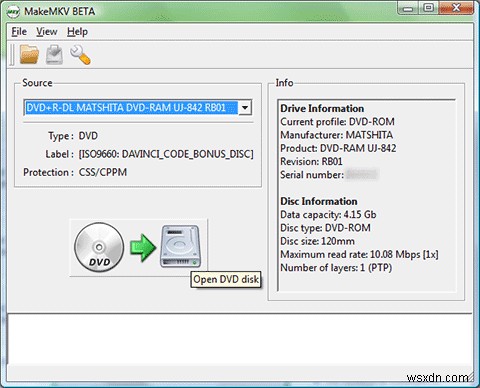
Task: Click Disc size: 120mm line
Action: [317, 241]
